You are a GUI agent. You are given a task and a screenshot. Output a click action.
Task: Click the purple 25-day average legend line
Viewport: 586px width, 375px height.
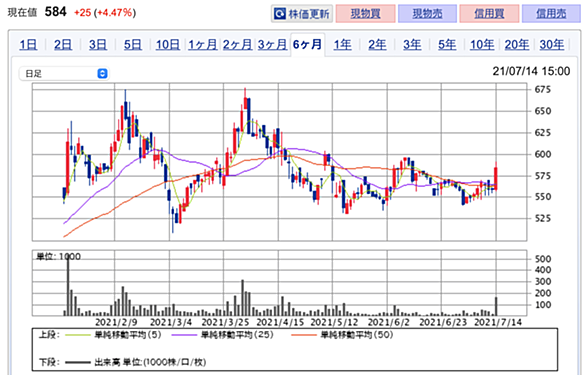tap(184, 335)
